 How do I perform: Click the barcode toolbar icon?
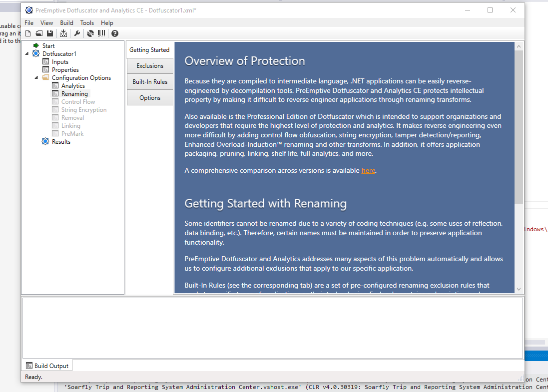101,33
